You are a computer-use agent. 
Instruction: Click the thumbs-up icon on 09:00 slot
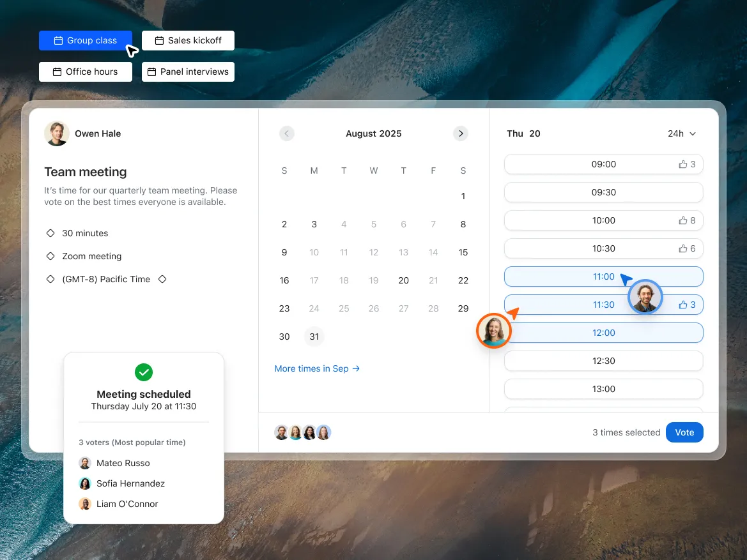[x=682, y=164]
